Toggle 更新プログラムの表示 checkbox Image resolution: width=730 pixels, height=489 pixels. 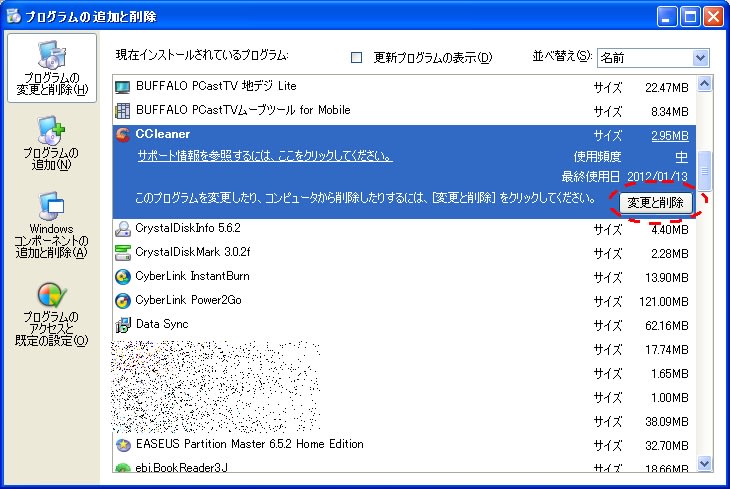point(357,57)
